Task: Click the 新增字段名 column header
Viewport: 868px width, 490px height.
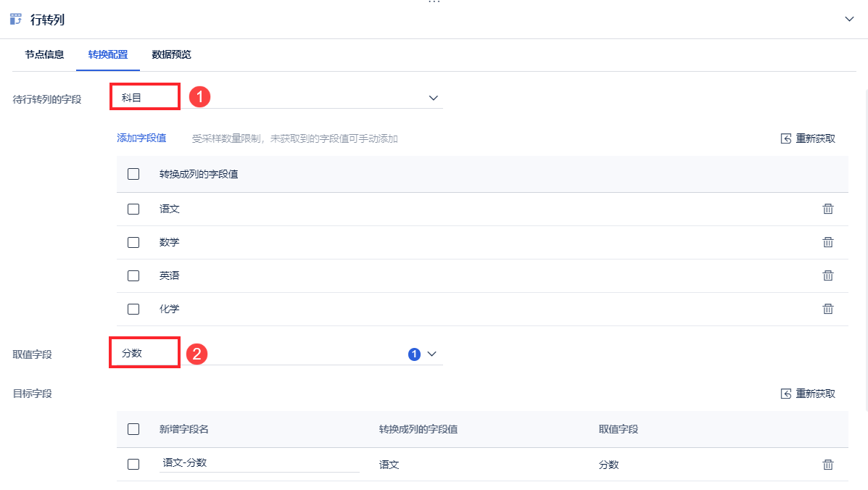Action: (x=183, y=429)
